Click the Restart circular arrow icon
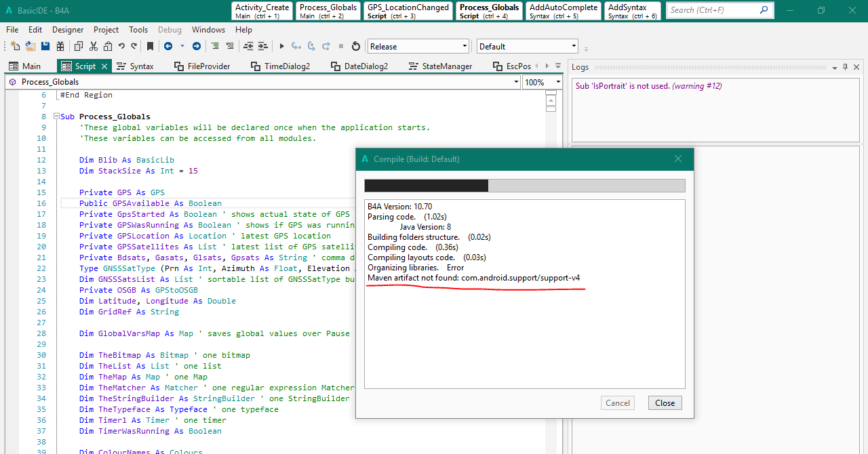Viewport: 868px width, 454px height. point(355,47)
